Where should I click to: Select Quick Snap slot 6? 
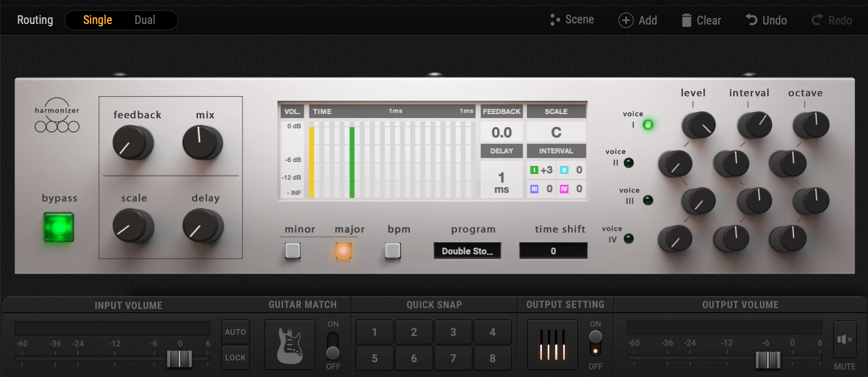[x=414, y=358]
